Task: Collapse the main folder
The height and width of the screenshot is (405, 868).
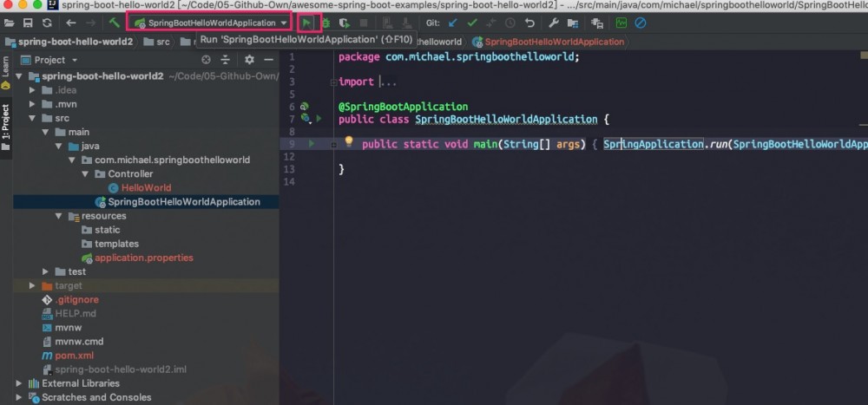Action: pyautogui.click(x=45, y=132)
